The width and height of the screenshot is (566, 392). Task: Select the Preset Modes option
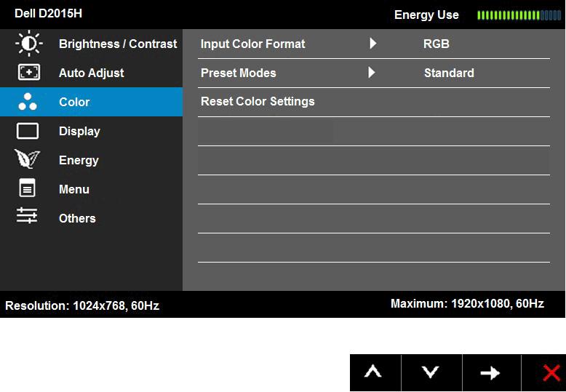pos(238,73)
